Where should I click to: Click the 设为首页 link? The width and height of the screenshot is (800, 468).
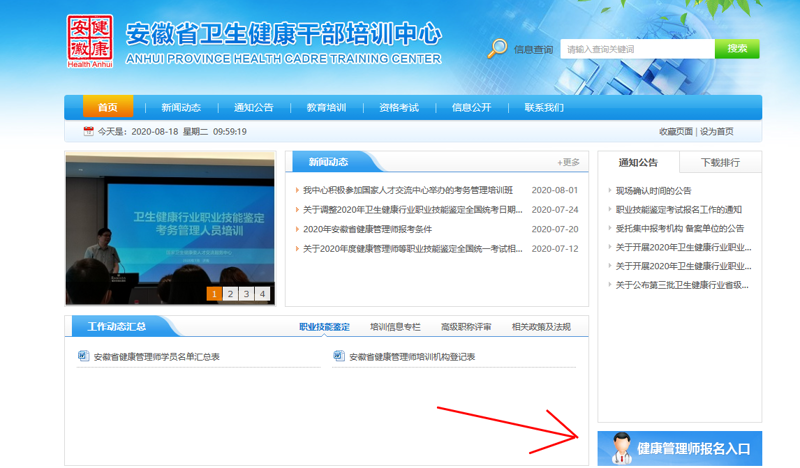tap(716, 132)
